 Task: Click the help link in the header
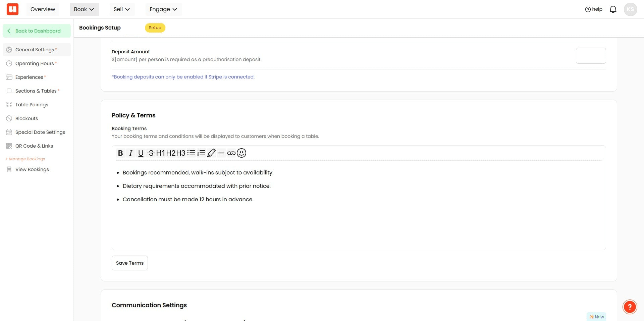click(x=594, y=9)
